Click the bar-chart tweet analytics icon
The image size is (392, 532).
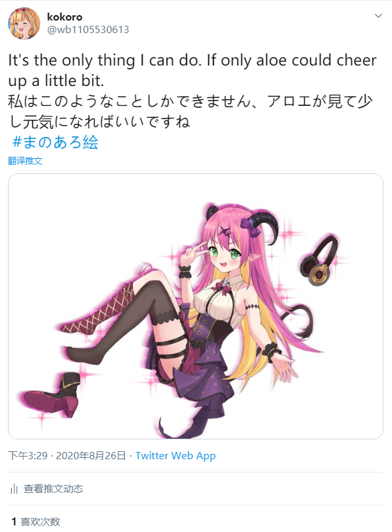point(14,489)
